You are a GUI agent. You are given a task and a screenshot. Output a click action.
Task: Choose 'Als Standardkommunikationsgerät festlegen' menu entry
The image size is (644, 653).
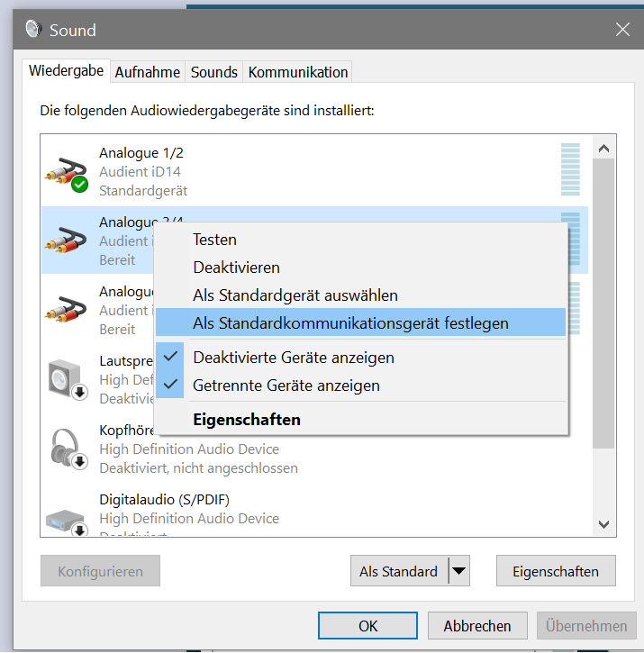point(351,322)
